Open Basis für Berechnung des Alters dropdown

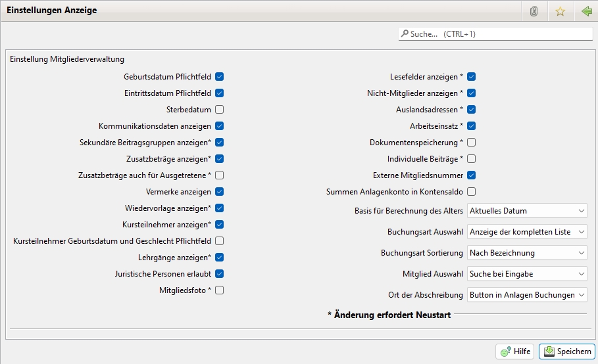[526, 211]
